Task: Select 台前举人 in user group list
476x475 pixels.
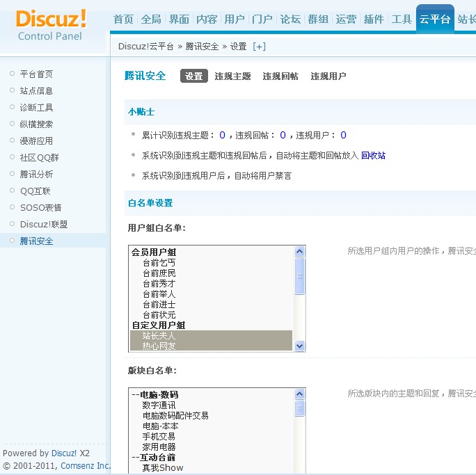Action: [159, 293]
